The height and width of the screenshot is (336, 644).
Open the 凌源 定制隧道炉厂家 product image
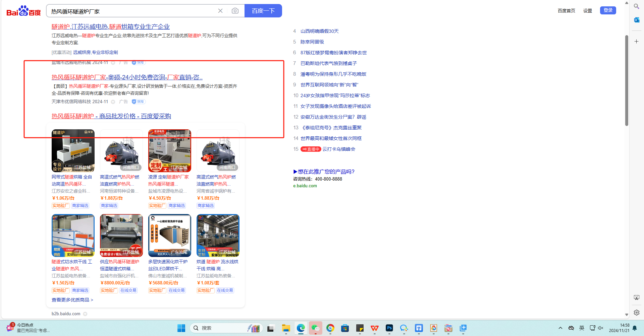(x=170, y=151)
